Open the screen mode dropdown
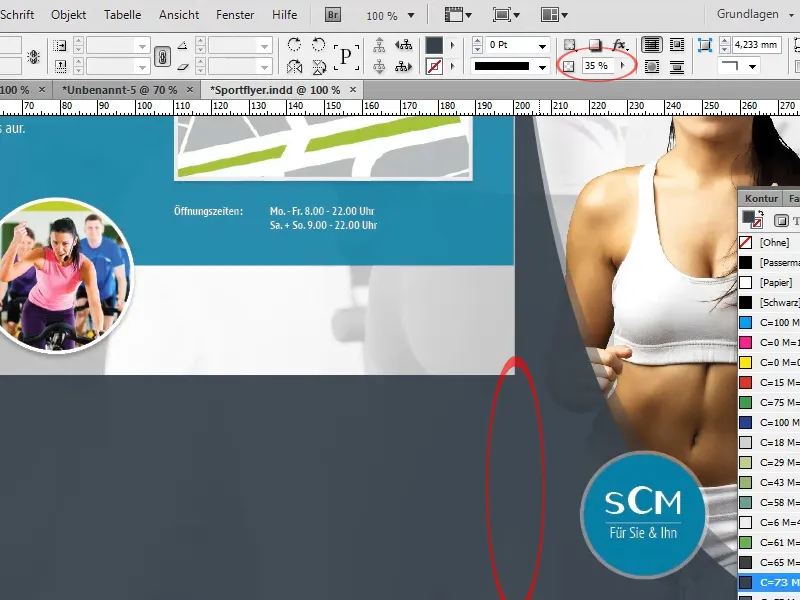This screenshot has width=800, height=600. point(506,15)
